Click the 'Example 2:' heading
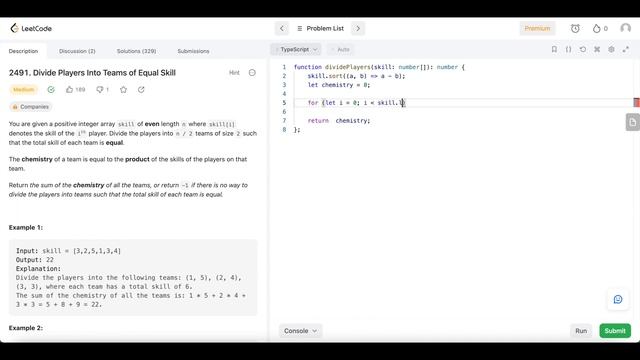 point(26,328)
